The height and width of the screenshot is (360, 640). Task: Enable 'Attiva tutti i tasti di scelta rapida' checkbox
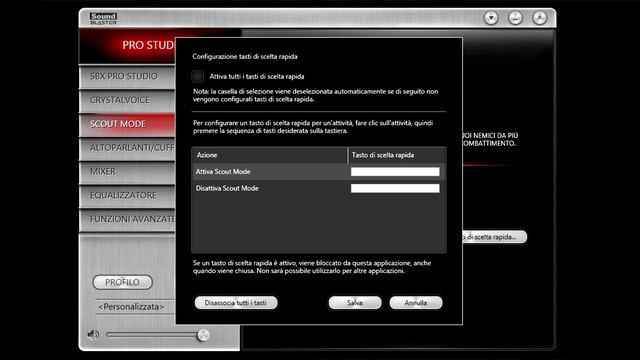point(198,76)
